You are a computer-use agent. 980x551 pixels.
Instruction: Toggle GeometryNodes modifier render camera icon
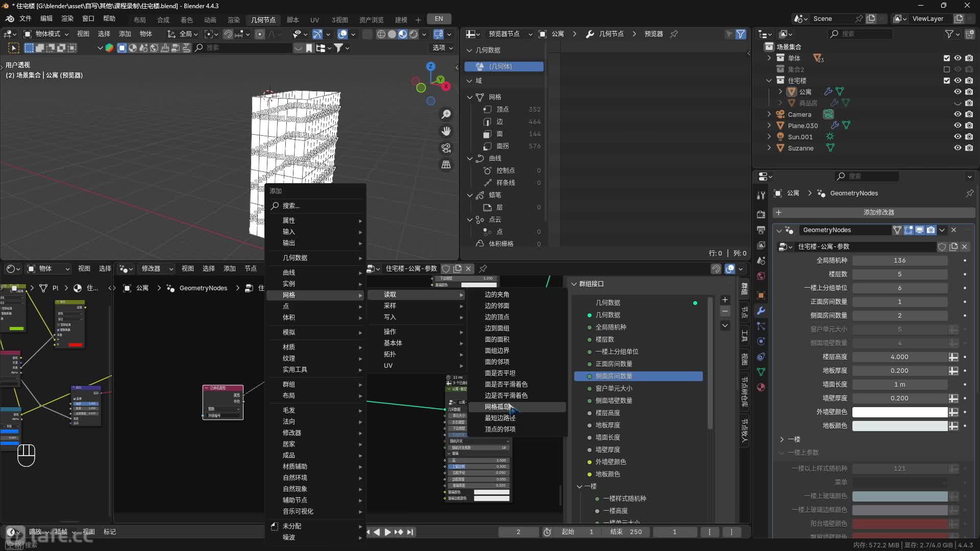click(x=930, y=230)
